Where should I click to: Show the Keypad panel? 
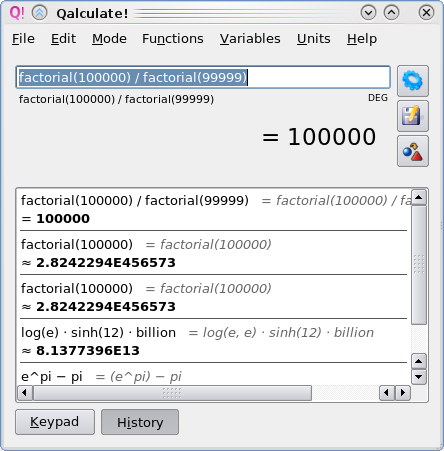pos(55,422)
